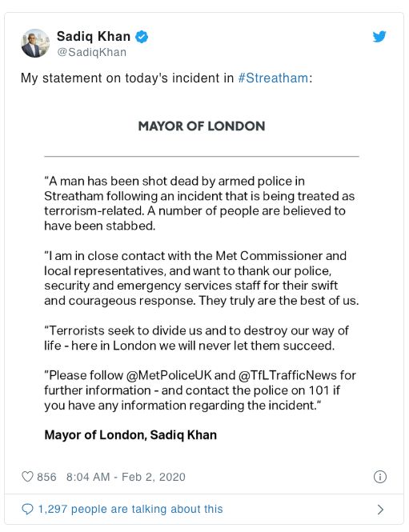409x532 pixels.
Task: Click the blue verified badge
Action: [x=142, y=37]
